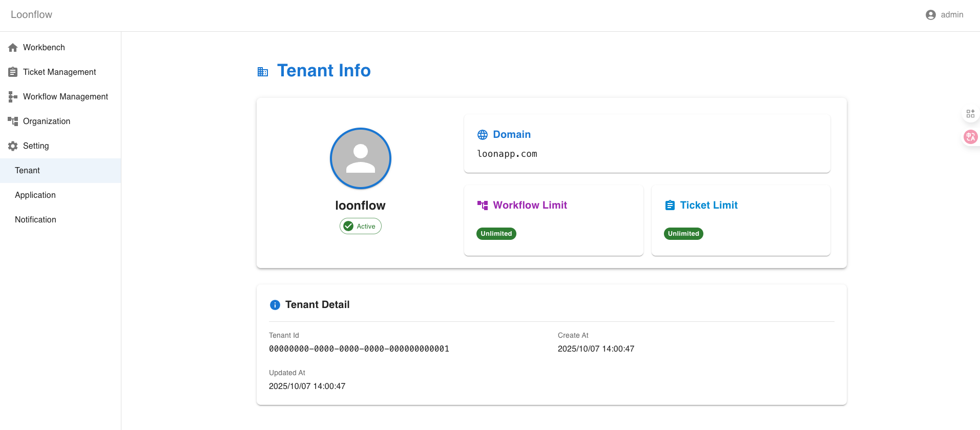Click the Workflow Management tree icon
This screenshot has width=980, height=430.
pos(13,97)
